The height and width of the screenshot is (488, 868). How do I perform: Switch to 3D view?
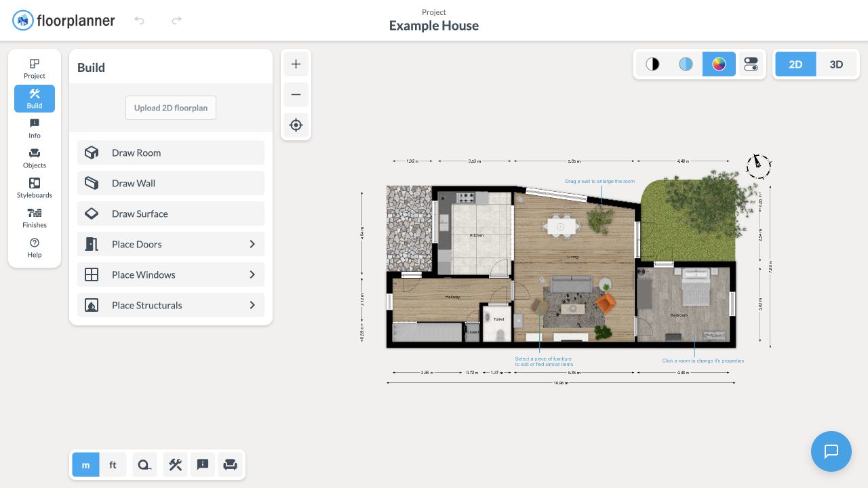[836, 64]
